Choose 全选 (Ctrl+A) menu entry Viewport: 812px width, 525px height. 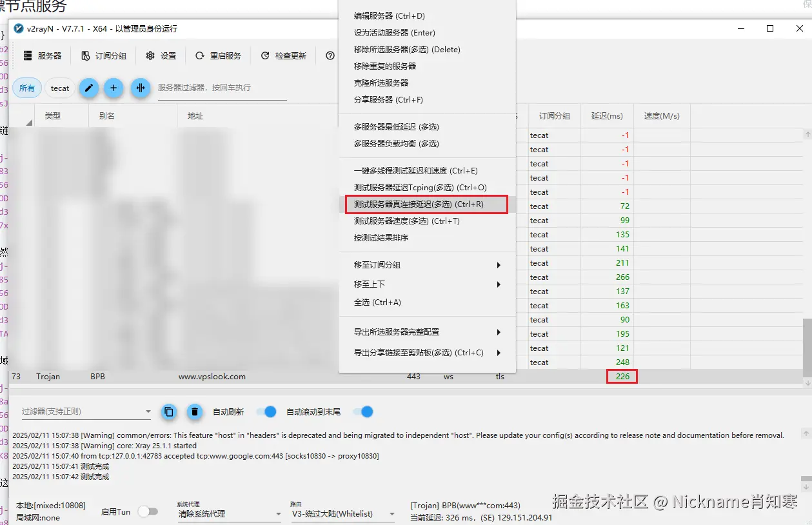point(427,302)
